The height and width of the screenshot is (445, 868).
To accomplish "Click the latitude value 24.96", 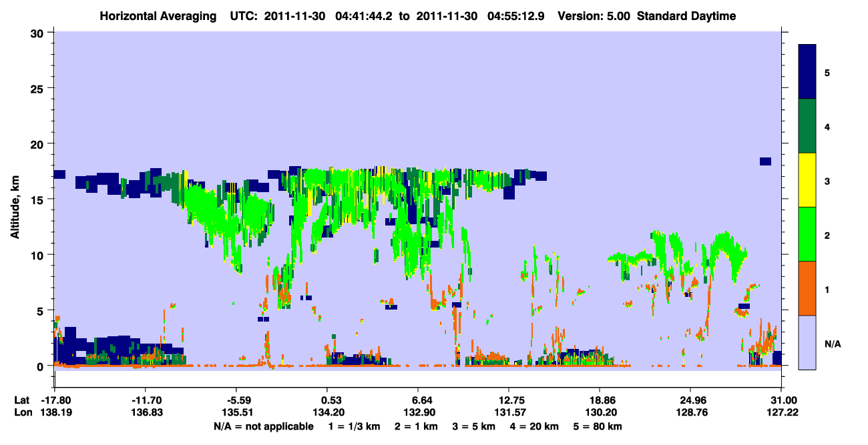I will point(690,400).
